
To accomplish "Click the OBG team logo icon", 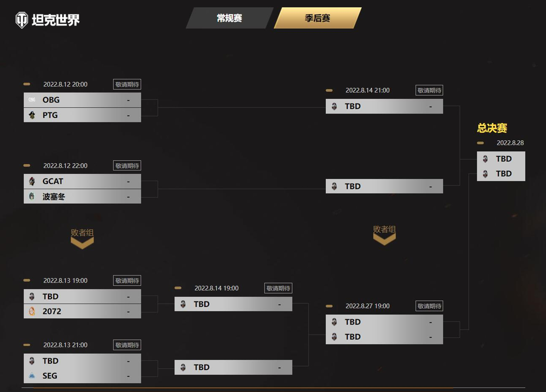I will (32, 100).
